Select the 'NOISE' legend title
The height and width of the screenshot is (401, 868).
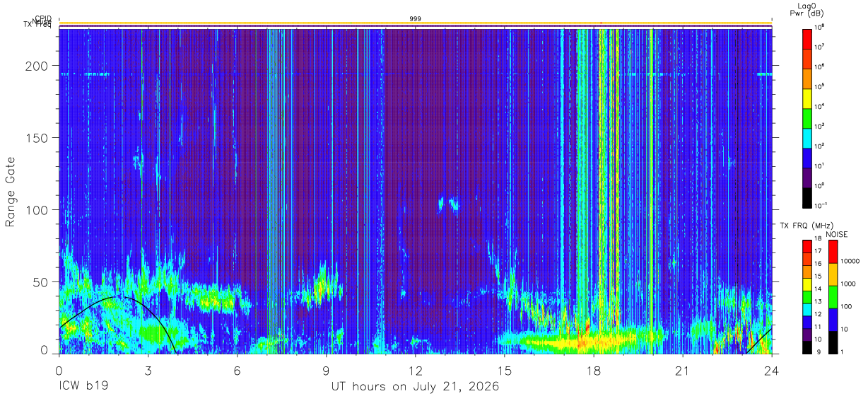coord(836,233)
